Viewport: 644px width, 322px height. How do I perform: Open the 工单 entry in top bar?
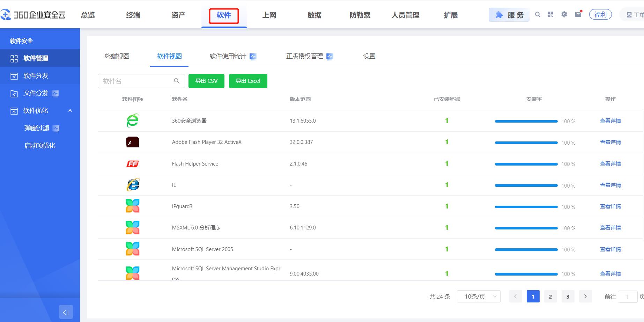click(x=635, y=15)
